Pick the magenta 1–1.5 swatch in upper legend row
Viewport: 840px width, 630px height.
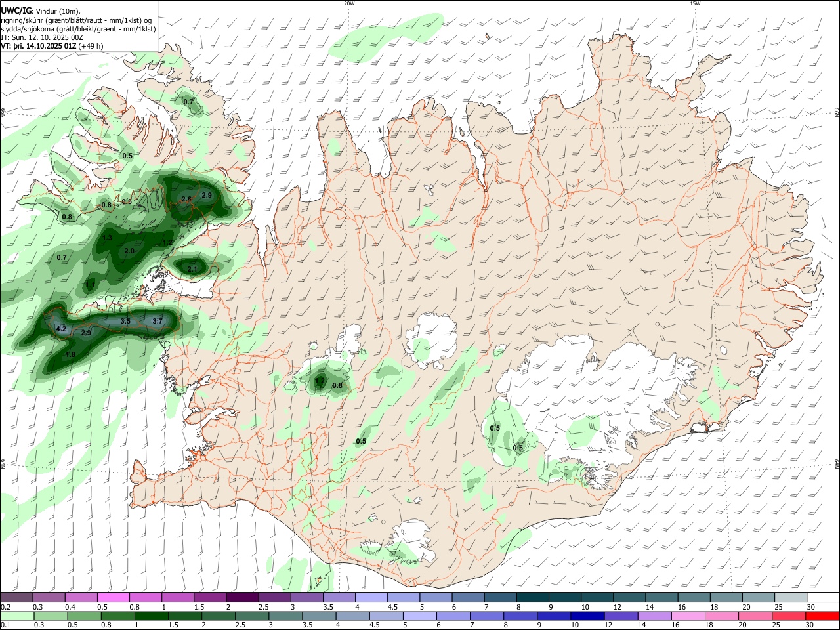click(x=177, y=597)
